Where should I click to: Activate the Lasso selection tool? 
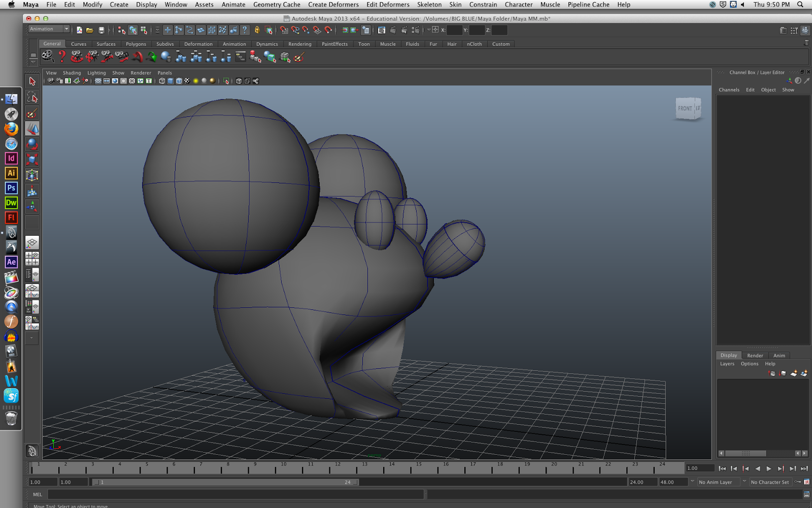click(32, 98)
